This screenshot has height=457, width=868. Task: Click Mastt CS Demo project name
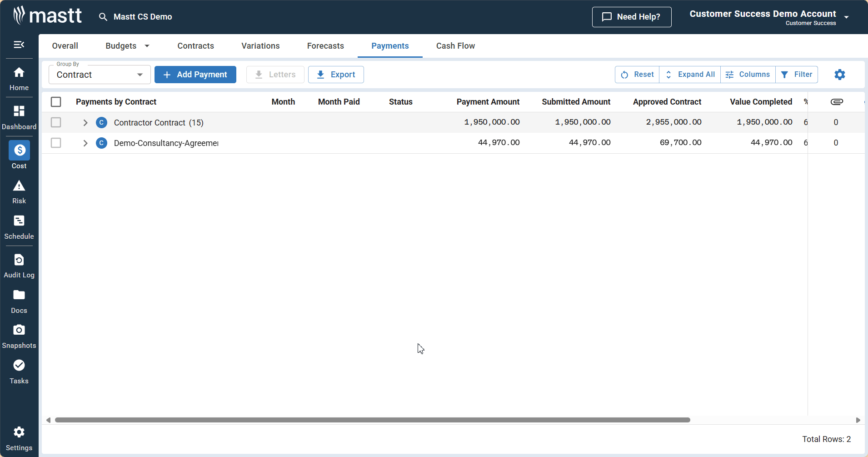(x=143, y=17)
